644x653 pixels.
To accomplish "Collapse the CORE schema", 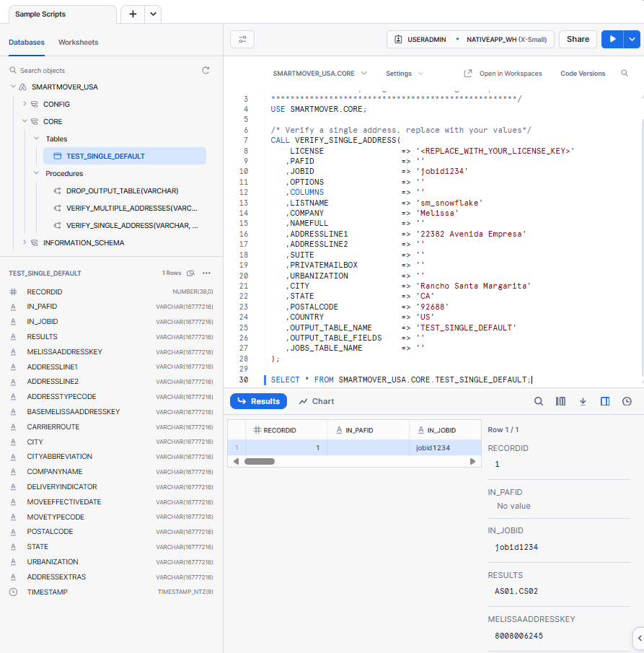I will tap(25, 121).
